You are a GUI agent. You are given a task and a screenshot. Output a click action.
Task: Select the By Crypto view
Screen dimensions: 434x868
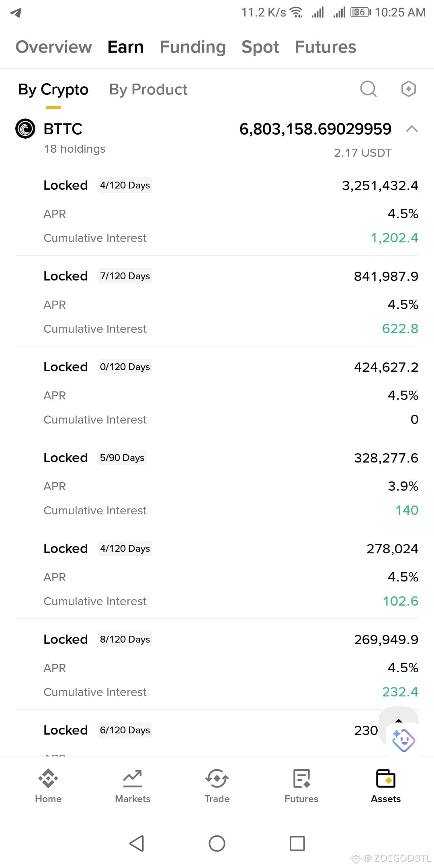click(x=53, y=89)
